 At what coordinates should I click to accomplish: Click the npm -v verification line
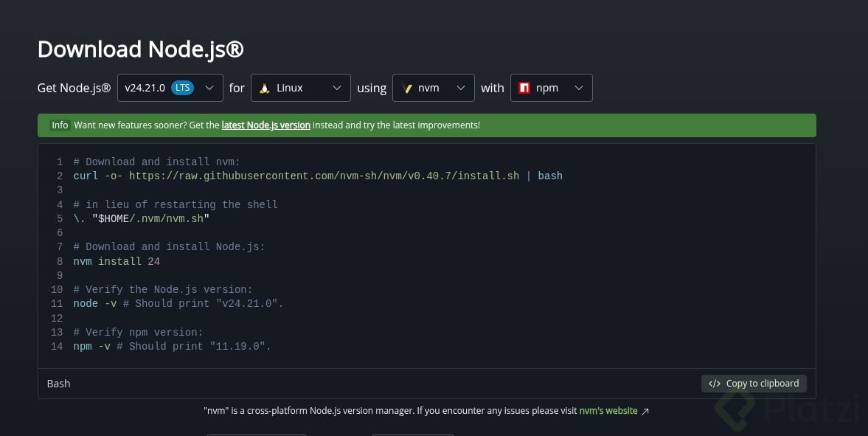click(x=172, y=346)
